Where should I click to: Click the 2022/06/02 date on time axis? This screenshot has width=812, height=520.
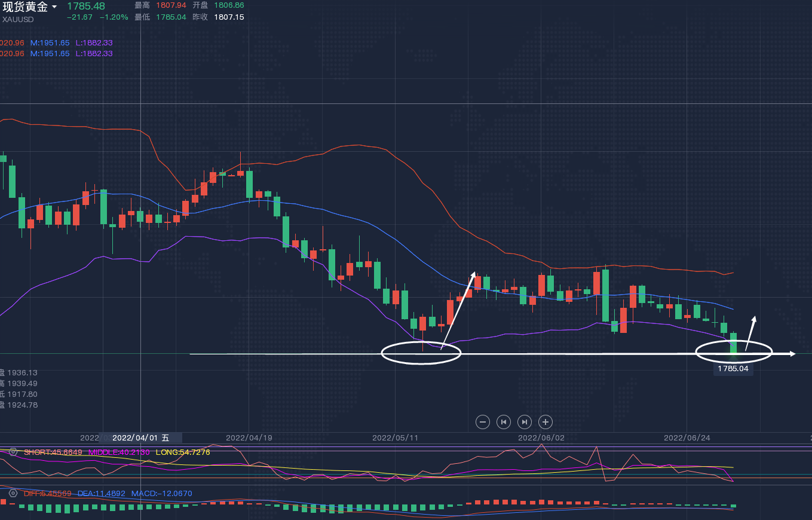point(541,438)
